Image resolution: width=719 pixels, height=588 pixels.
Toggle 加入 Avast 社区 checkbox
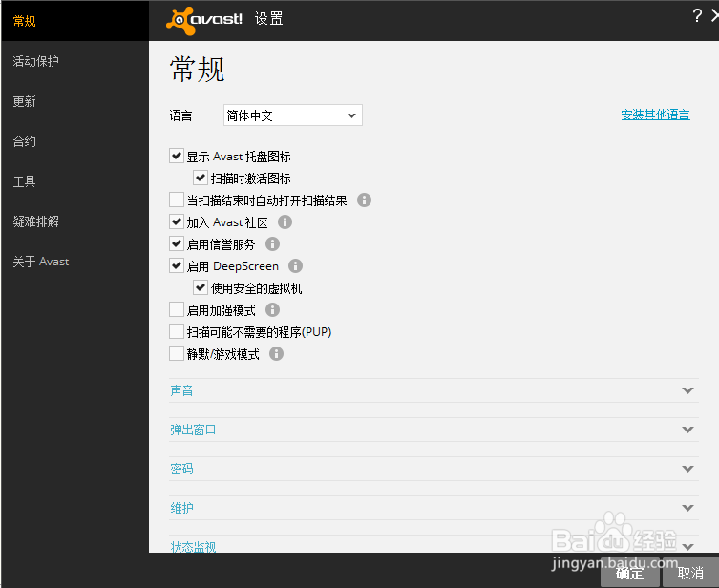pos(177,221)
